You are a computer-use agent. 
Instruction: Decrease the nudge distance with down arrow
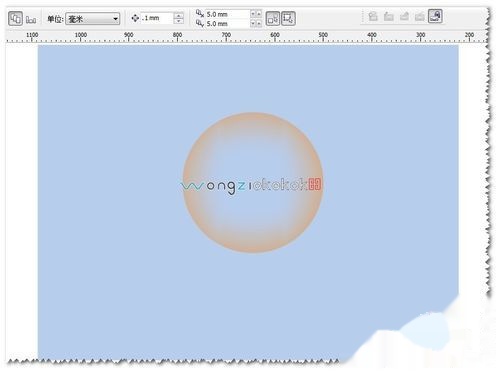[x=179, y=21]
